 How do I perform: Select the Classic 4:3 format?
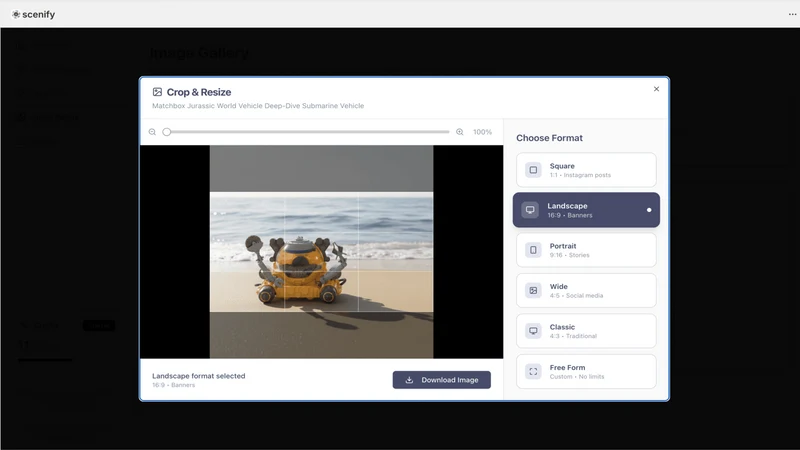(x=586, y=331)
